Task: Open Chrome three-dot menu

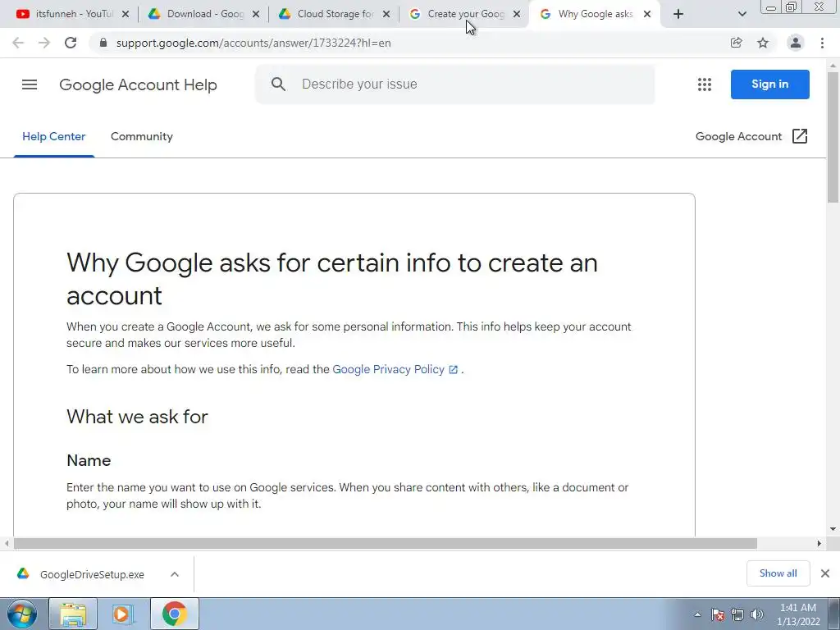Action: 822,43
